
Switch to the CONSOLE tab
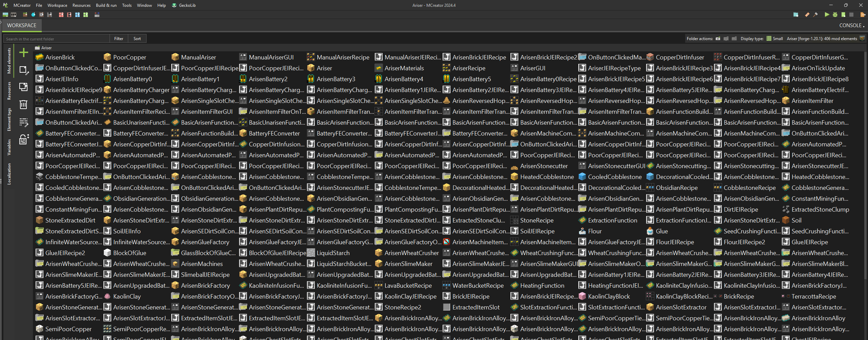(x=850, y=25)
